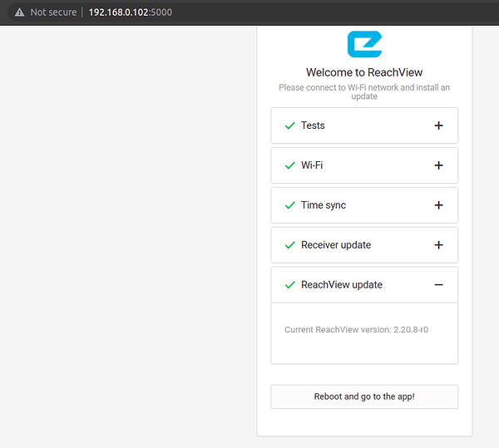Click green checkmark next to Time sync

(290, 205)
